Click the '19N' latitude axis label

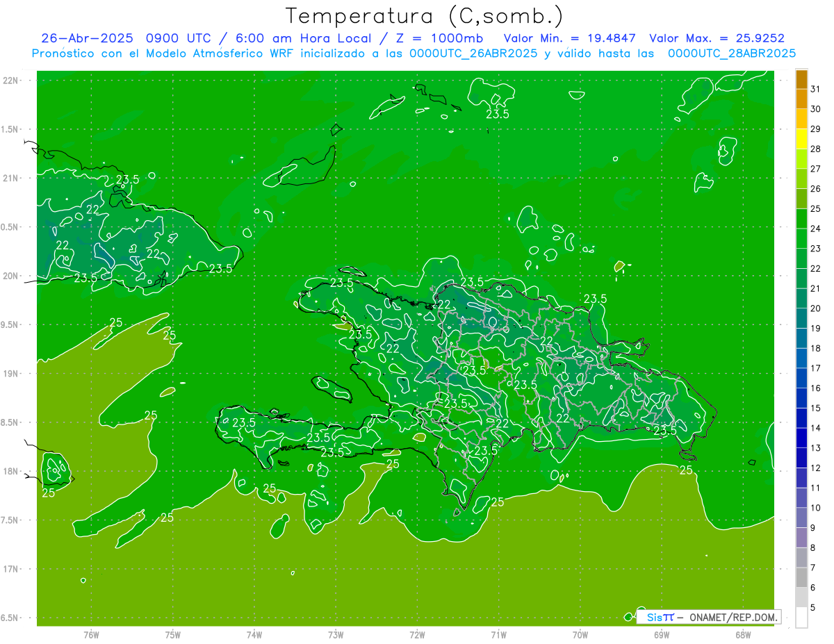pyautogui.click(x=11, y=374)
